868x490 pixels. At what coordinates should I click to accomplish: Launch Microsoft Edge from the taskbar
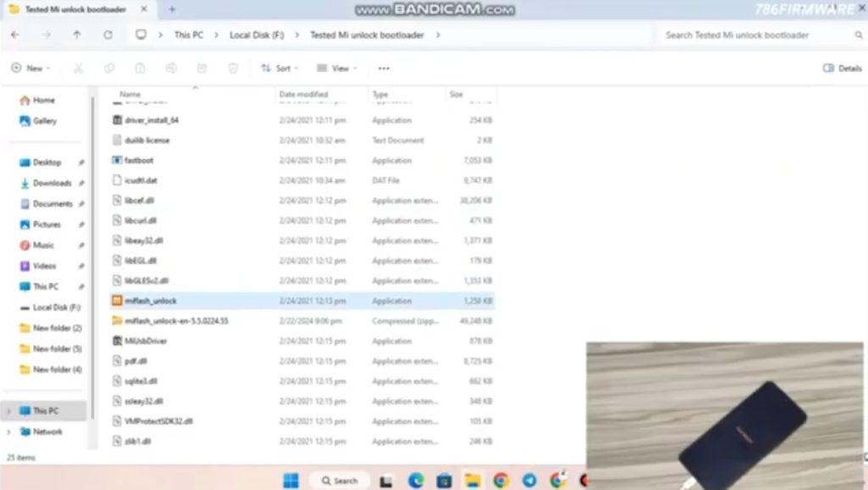coord(415,481)
